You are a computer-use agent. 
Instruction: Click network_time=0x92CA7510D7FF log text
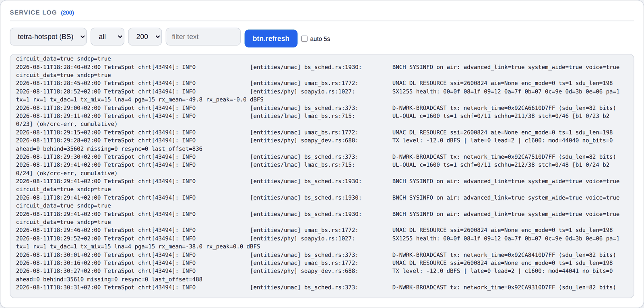[509, 157]
